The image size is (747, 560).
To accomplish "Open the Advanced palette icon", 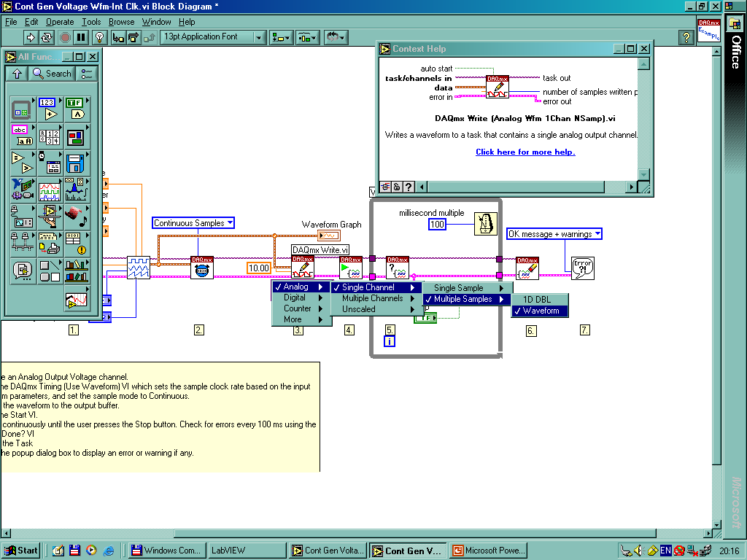I will point(77,244).
